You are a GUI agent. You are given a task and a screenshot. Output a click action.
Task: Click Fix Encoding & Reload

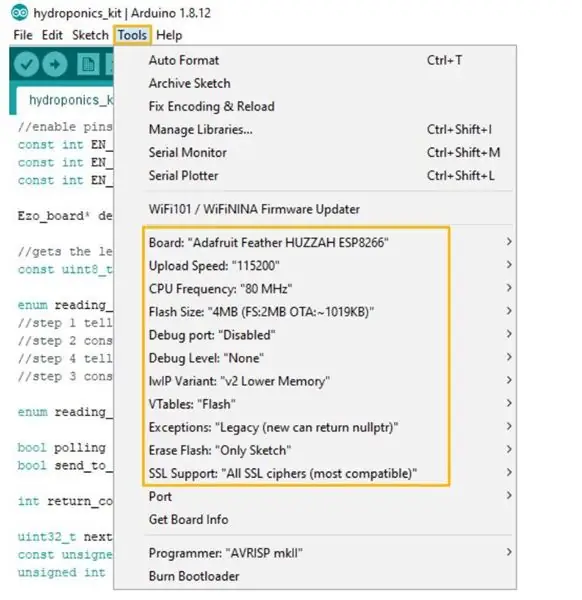point(315,106)
